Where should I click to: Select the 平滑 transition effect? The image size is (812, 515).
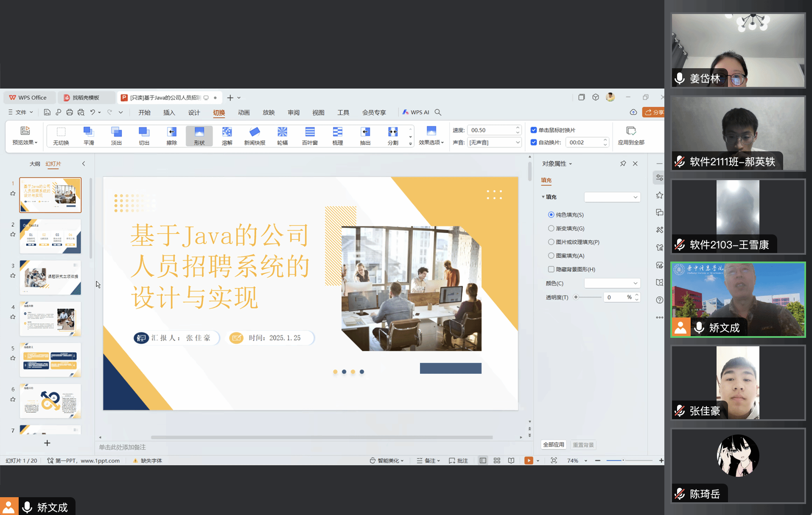pos(89,136)
